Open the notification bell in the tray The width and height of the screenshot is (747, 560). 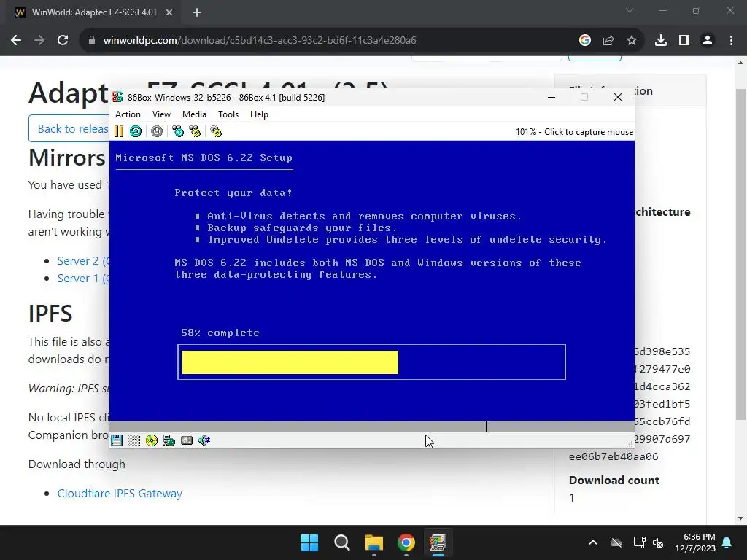[x=727, y=542]
